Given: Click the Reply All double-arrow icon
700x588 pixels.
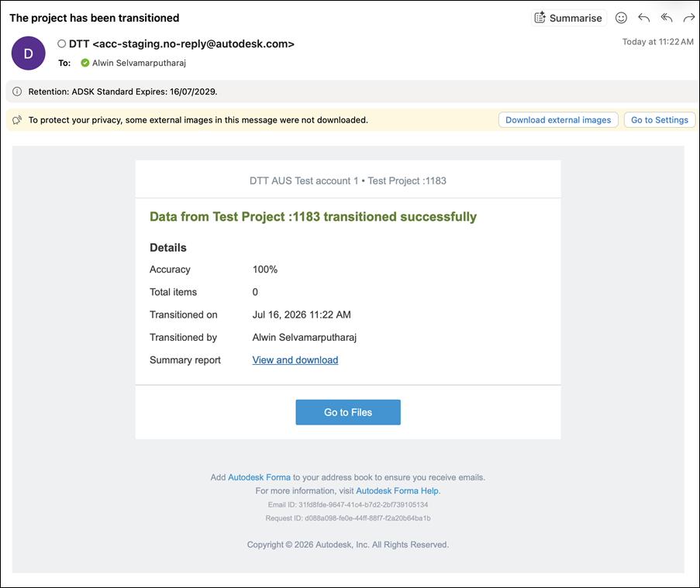Looking at the screenshot, I should pos(667,18).
